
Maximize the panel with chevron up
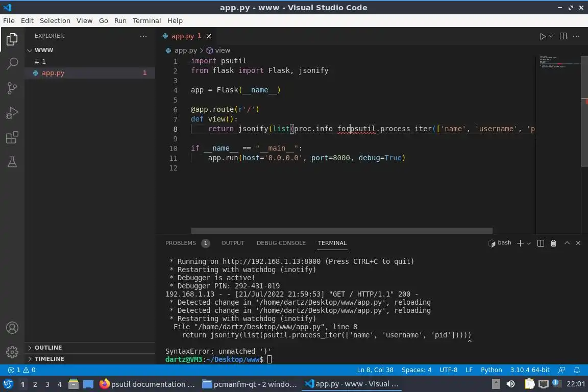[567, 243]
